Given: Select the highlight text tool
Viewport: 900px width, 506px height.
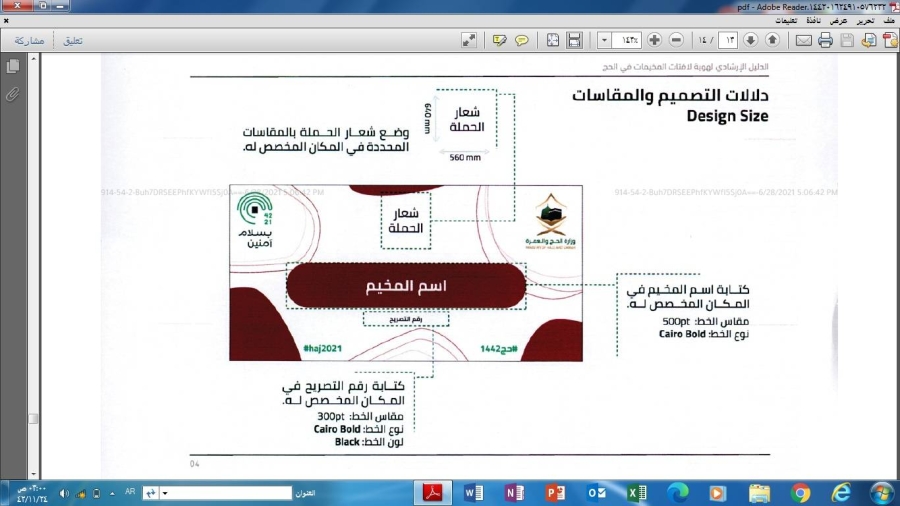Looking at the screenshot, I should point(499,40).
